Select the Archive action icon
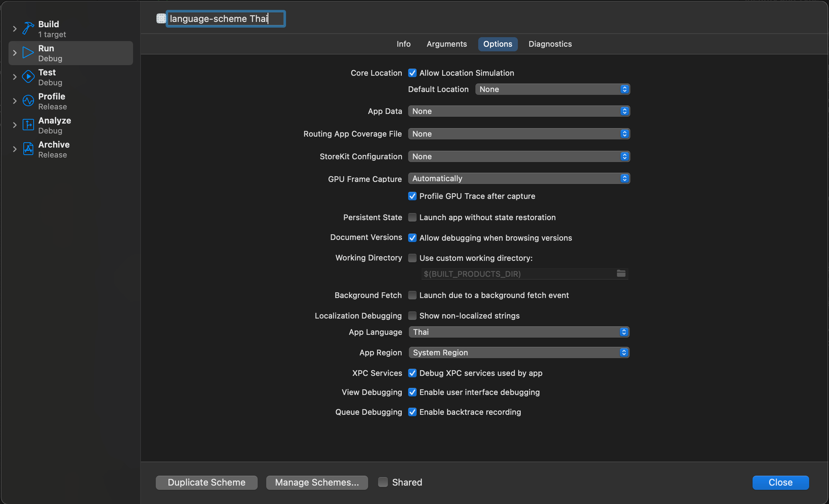829x504 pixels. tap(28, 149)
